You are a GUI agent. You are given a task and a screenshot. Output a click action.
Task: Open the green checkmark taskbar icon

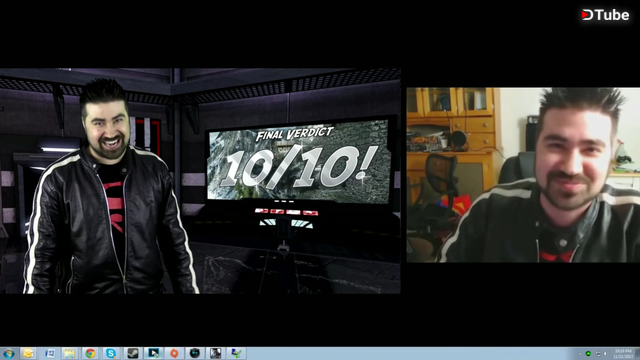(x=236, y=353)
